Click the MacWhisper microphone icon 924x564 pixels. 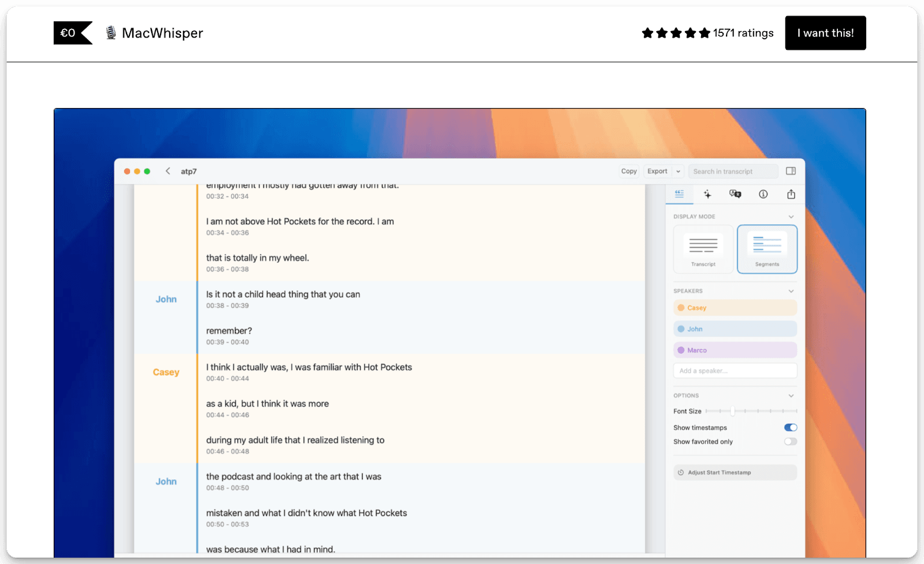[109, 32]
